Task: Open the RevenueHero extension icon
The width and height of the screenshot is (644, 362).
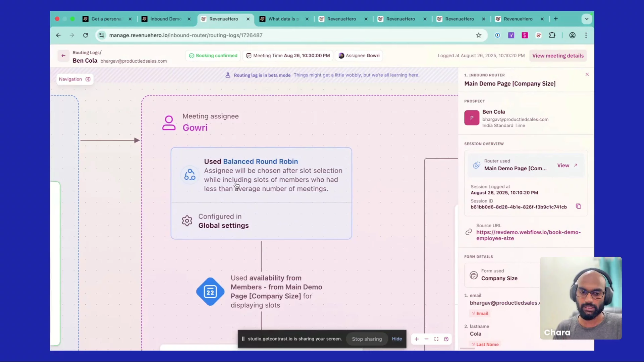Action: click(539, 35)
